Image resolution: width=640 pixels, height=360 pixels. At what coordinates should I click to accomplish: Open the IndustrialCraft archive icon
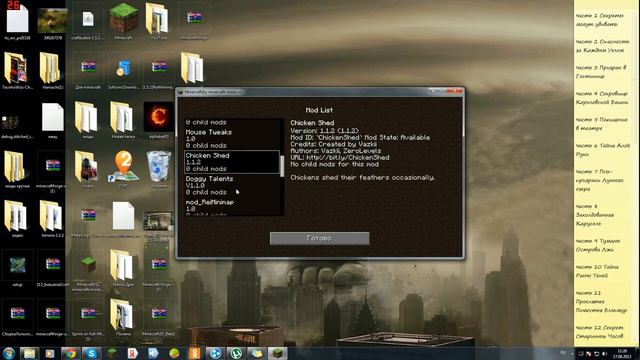(52, 268)
